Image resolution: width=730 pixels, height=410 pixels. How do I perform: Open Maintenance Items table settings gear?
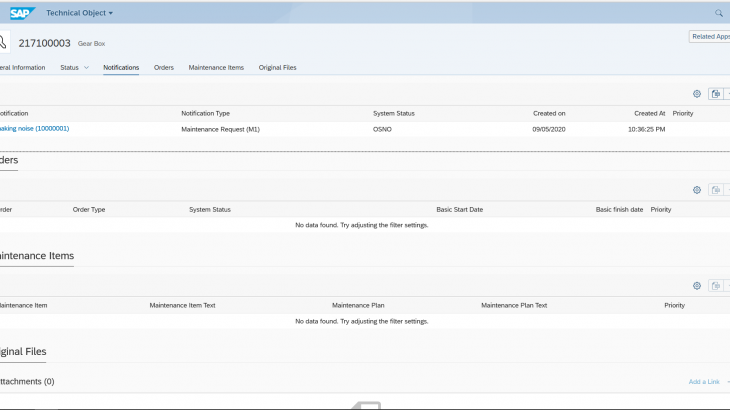pos(697,286)
